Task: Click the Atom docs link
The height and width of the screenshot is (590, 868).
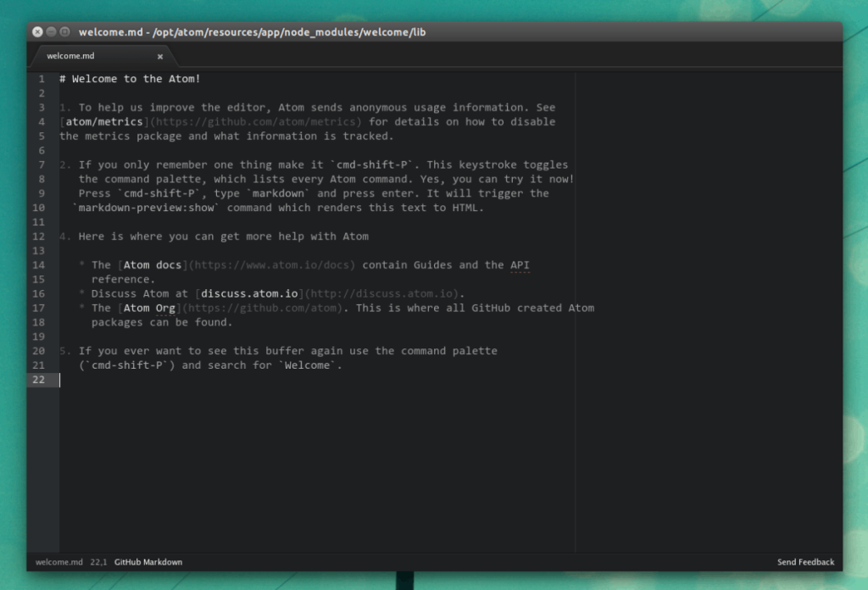Action: (153, 264)
